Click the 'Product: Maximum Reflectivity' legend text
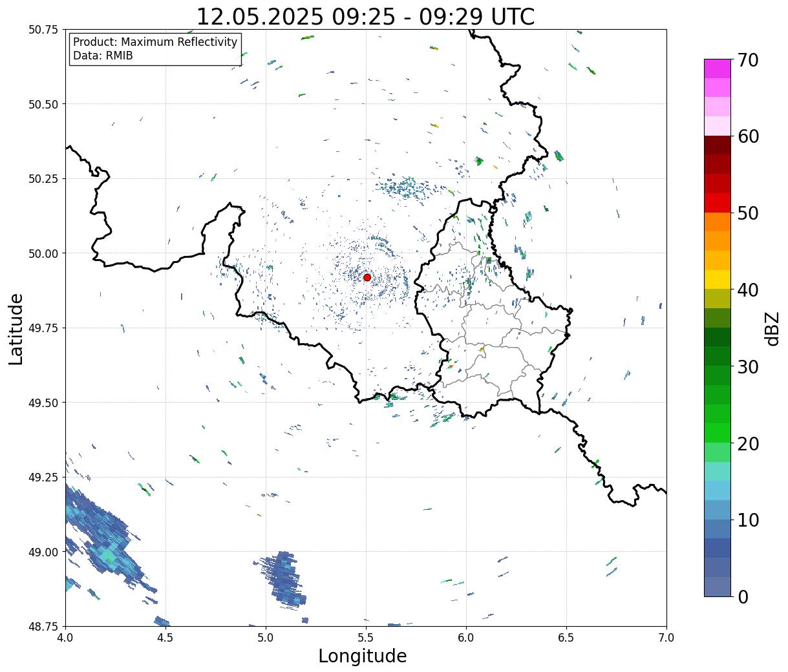The image size is (788, 672). pos(155,42)
